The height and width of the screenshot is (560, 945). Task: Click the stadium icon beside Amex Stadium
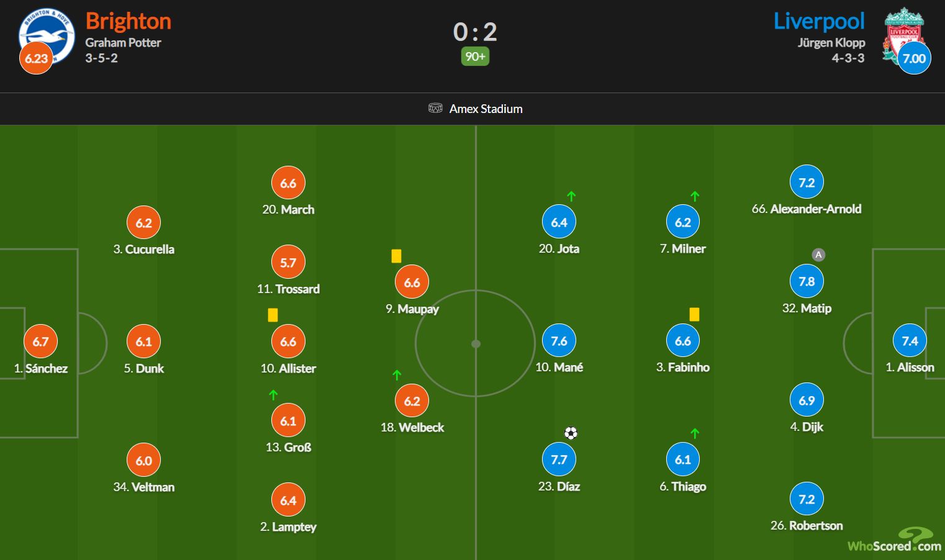(x=435, y=108)
